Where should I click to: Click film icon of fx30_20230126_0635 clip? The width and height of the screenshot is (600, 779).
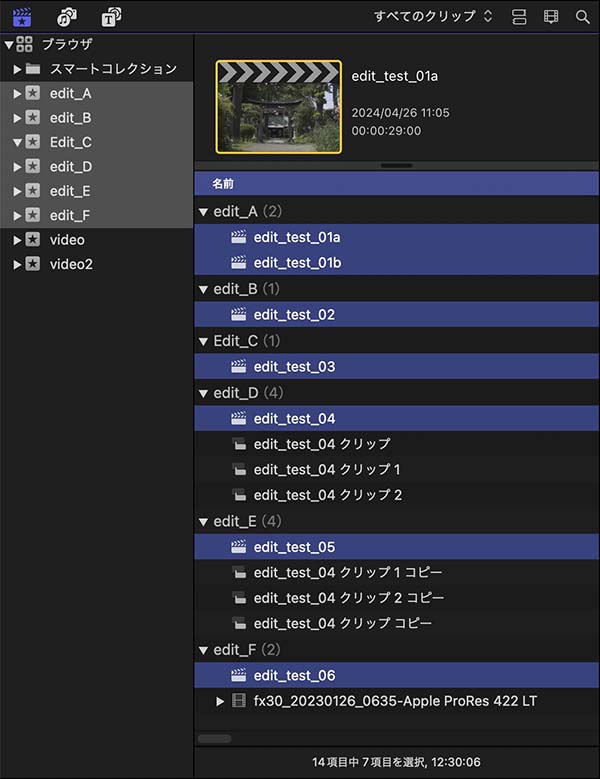click(239, 701)
